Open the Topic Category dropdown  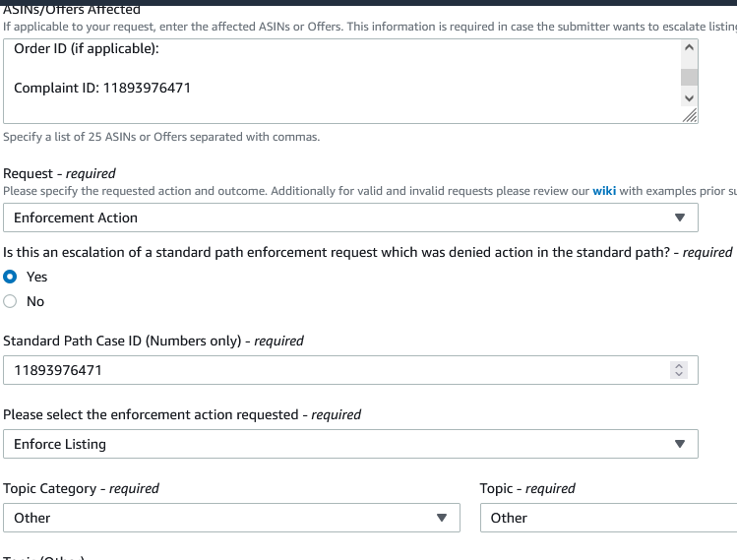231,518
